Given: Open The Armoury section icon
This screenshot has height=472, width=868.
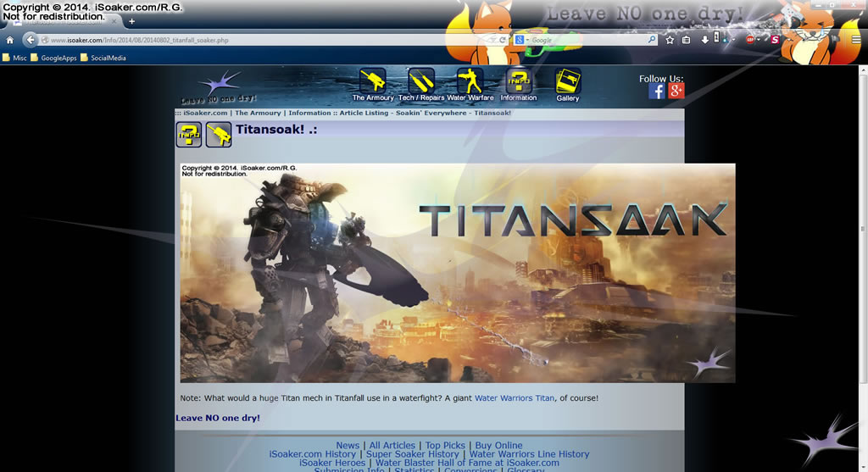Looking at the screenshot, I should [x=373, y=81].
